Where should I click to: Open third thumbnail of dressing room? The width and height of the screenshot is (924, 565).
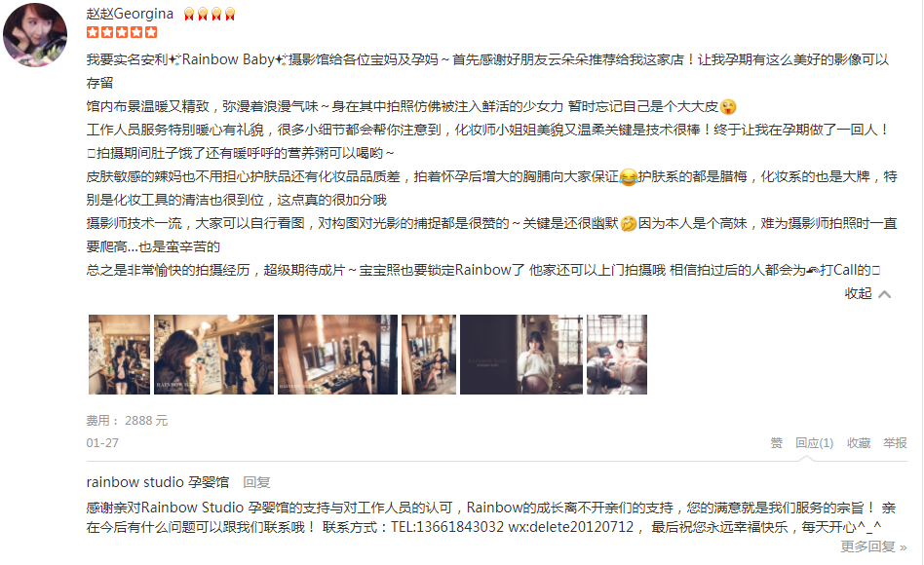tap(337, 354)
